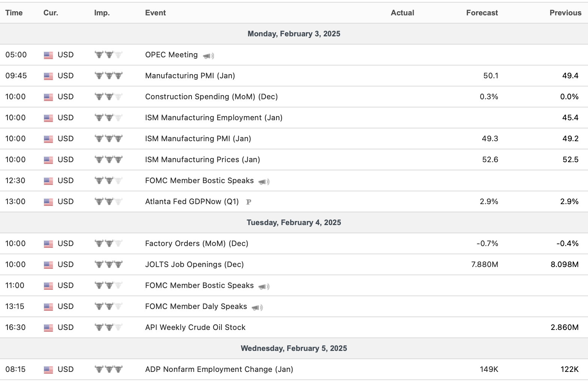Click Construction Spending (MoM) event link
588x382 pixels.
[211, 97]
